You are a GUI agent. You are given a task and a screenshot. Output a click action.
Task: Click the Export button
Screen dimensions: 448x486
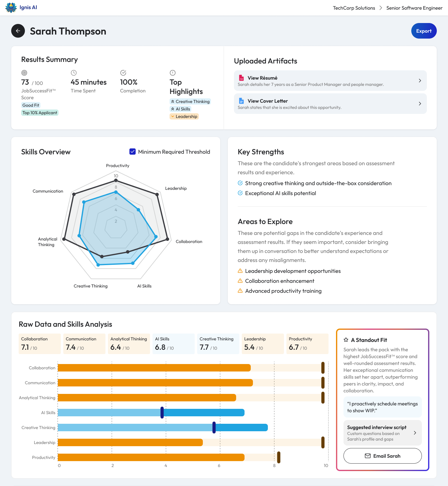tap(424, 31)
